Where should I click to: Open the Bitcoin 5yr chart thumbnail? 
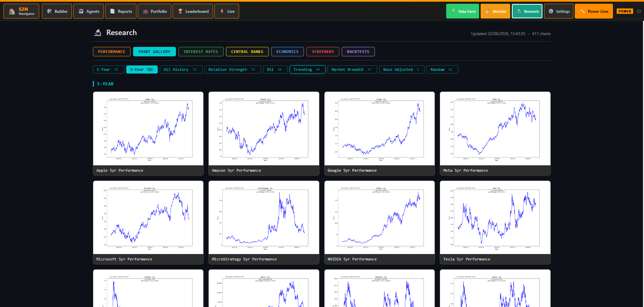264,288
